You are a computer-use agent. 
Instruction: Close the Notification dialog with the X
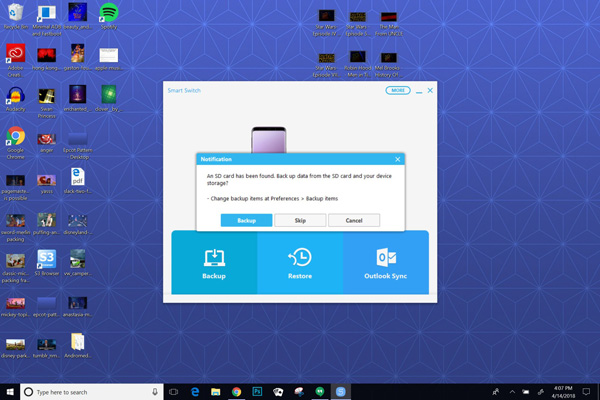tap(397, 159)
